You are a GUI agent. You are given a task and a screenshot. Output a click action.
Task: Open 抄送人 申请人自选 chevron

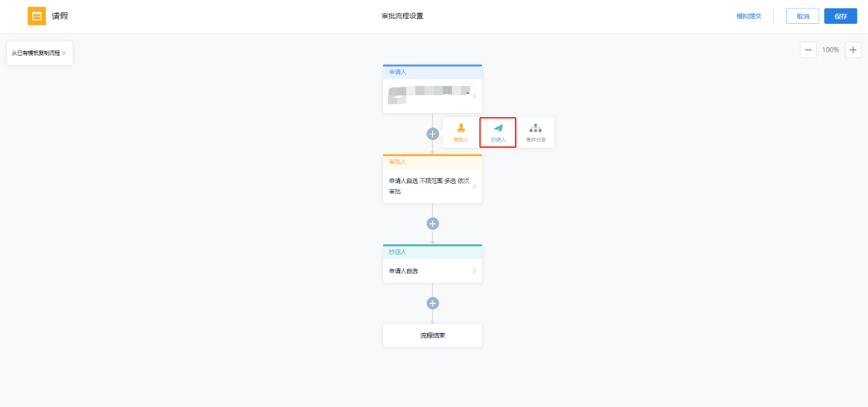[x=475, y=271]
